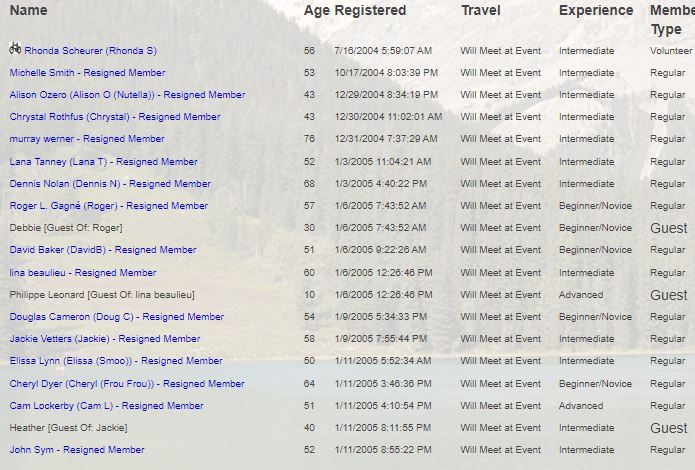Click the Name column header
This screenshot has width=695, height=470.
28,10
